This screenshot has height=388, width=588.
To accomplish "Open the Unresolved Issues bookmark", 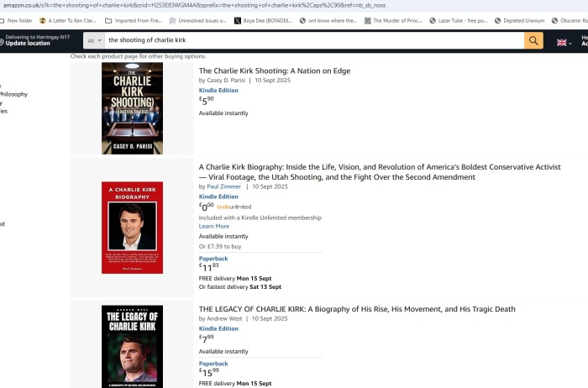I will [198, 21].
